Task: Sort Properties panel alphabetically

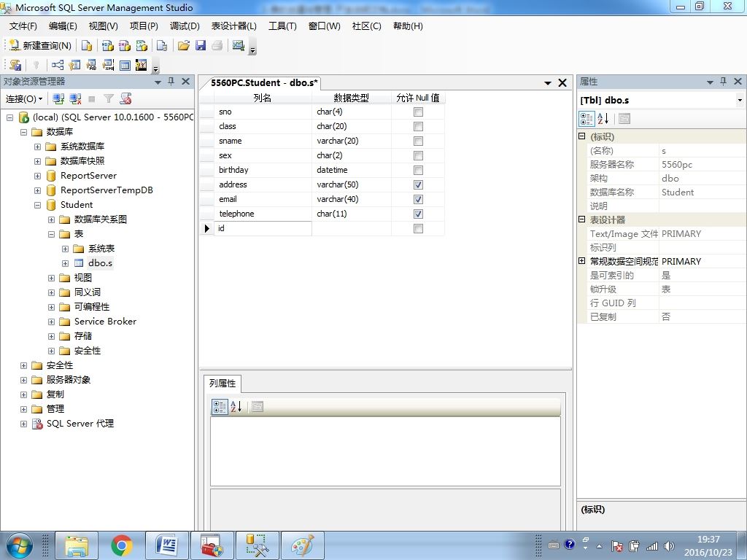Action: [603, 119]
